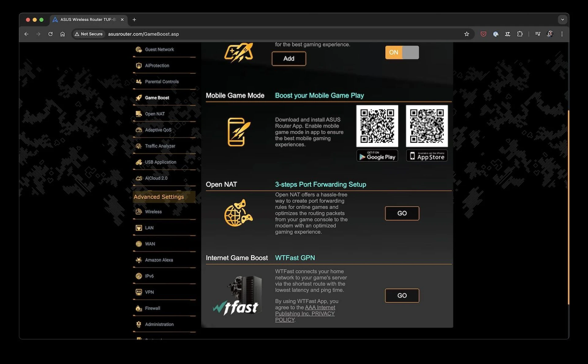Click the Parental Controls people icon

139,82
